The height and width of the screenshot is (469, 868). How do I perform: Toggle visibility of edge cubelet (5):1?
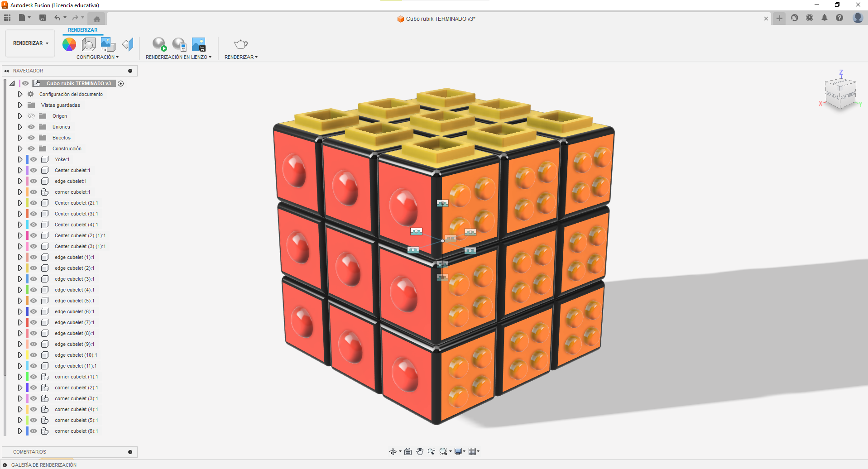tap(34, 301)
